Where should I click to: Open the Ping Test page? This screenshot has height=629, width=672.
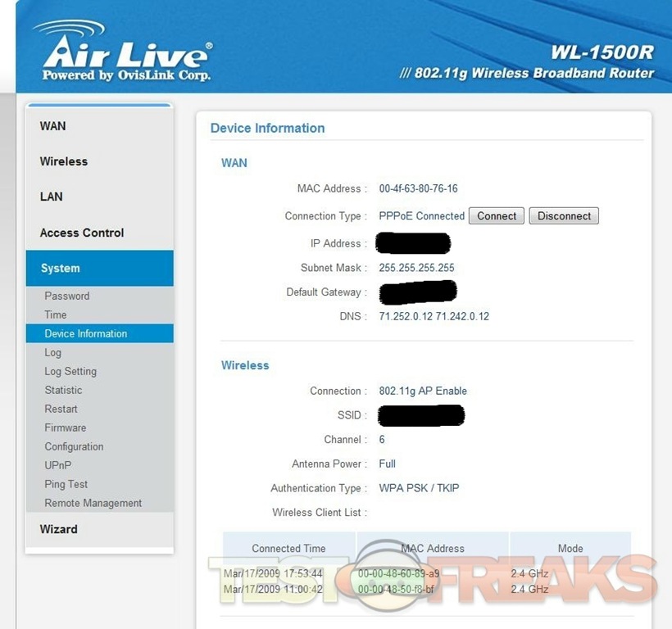(66, 484)
